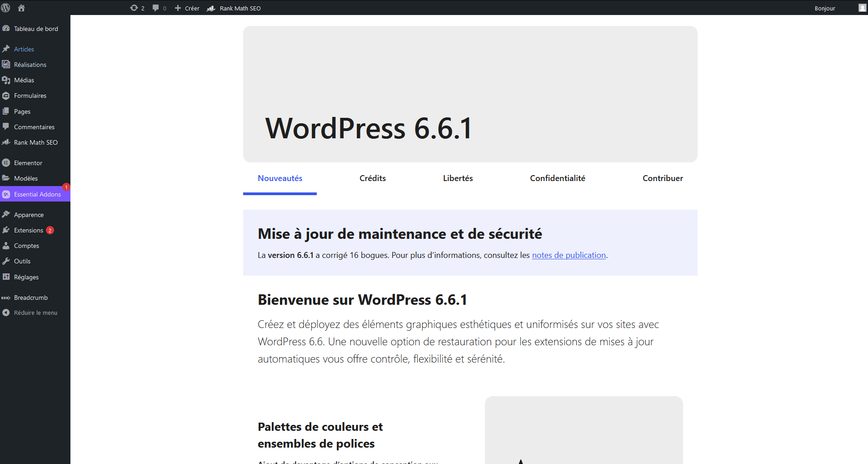Click Créer in the admin bar

[x=192, y=8]
